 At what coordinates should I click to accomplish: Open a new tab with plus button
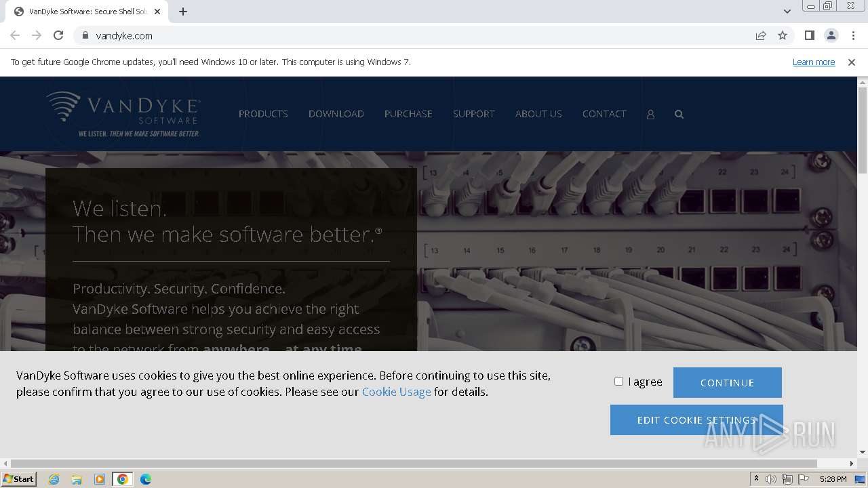point(183,12)
